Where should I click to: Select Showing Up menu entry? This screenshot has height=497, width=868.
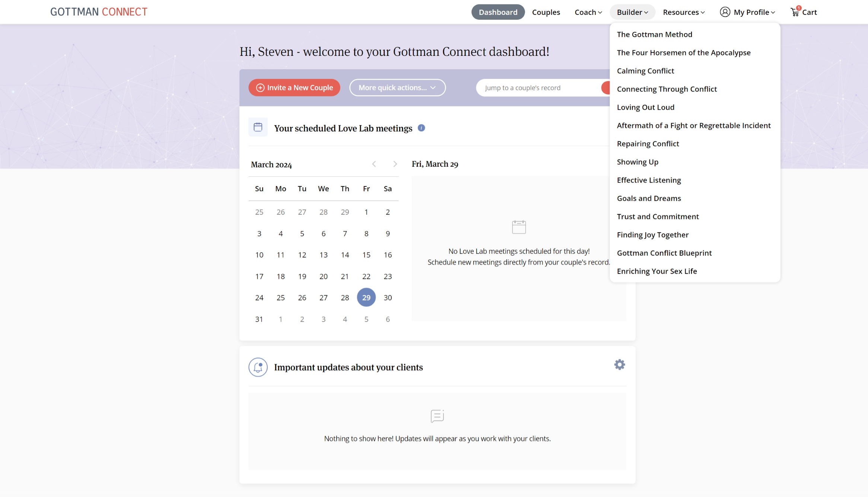click(x=638, y=162)
